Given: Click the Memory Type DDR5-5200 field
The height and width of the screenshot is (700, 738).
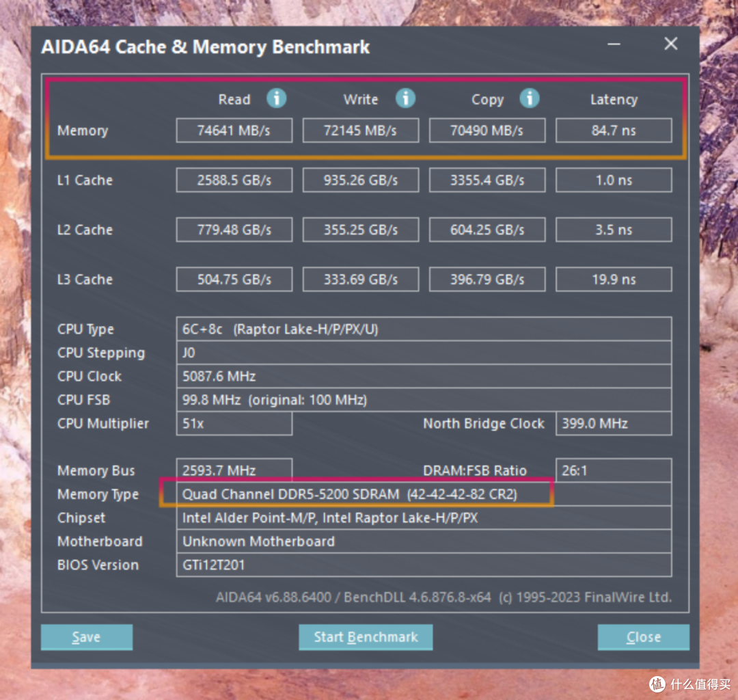Looking at the screenshot, I should (424, 494).
